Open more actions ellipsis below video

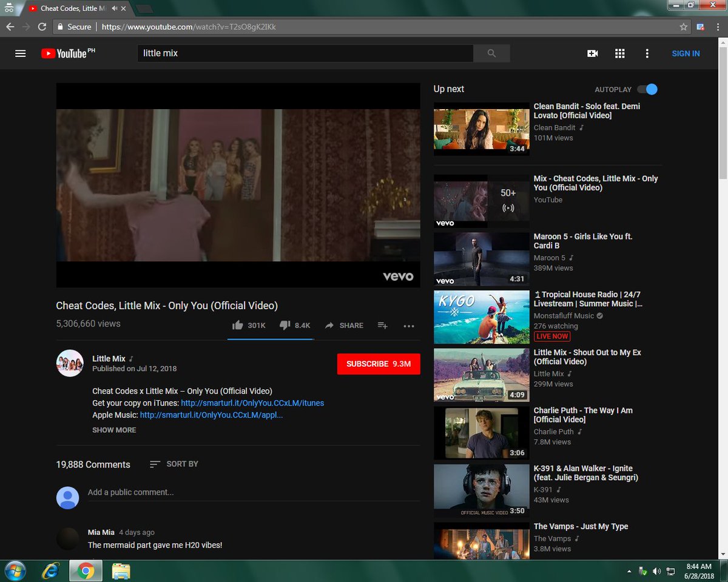point(409,326)
